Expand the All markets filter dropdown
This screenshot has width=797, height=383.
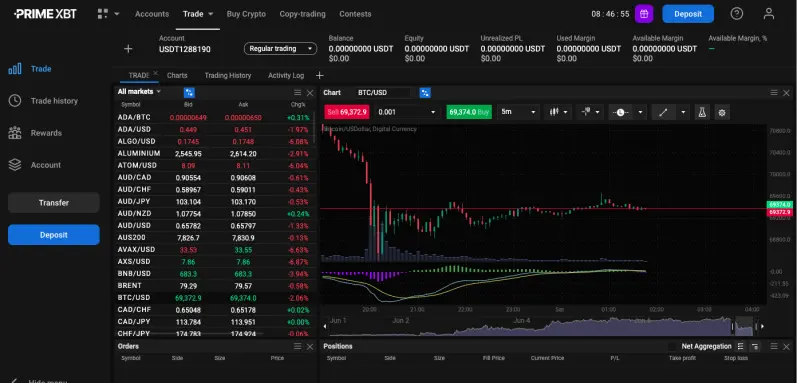(159, 91)
